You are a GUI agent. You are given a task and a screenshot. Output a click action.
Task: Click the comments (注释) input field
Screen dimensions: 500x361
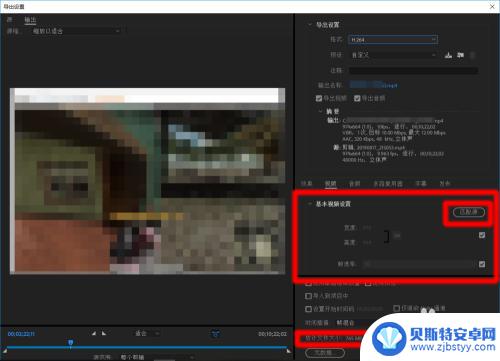tap(413, 70)
